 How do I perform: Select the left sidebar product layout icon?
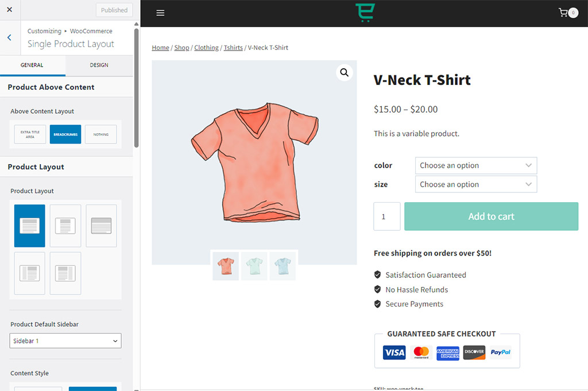coord(29,273)
